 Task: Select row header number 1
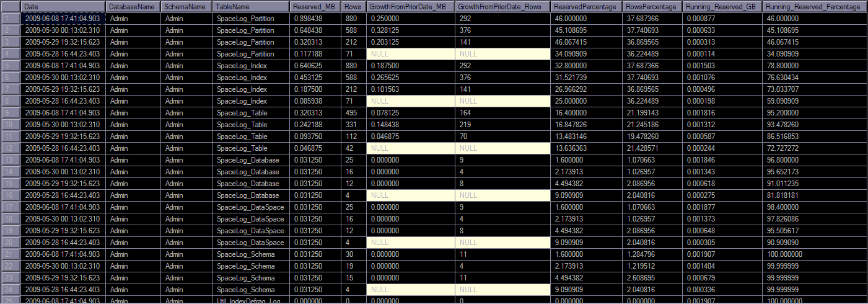click(x=11, y=19)
